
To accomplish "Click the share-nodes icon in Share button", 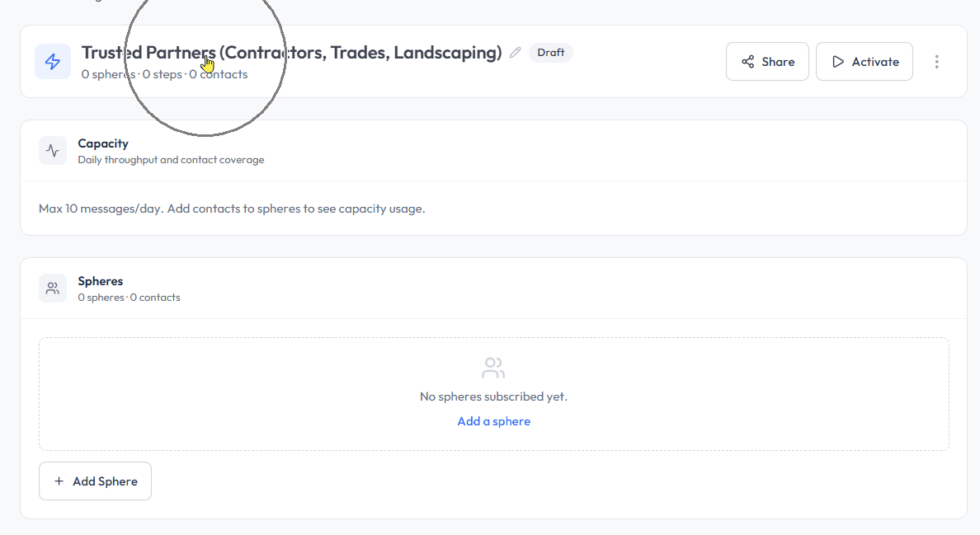I will coord(748,62).
